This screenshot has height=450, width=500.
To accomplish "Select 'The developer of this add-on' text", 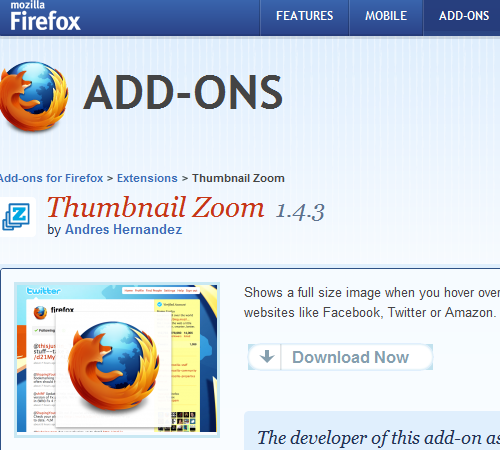I will tap(379, 438).
